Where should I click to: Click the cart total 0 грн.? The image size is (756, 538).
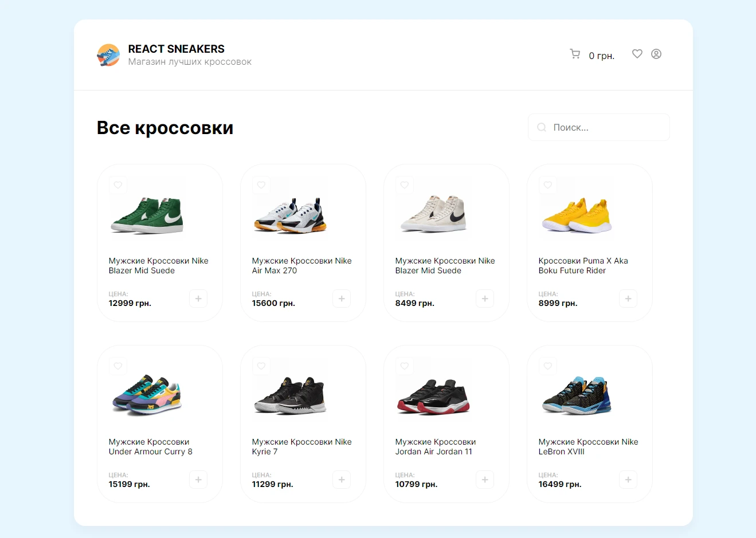click(602, 56)
